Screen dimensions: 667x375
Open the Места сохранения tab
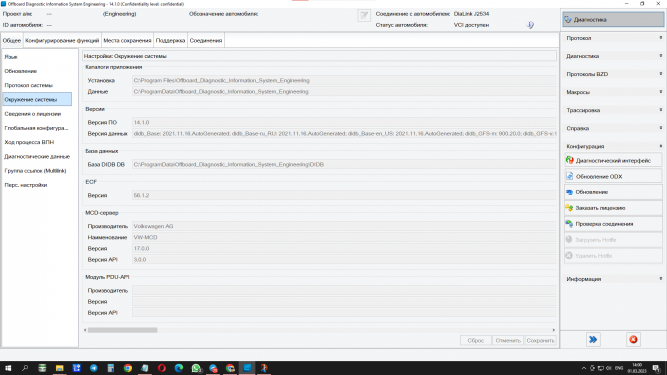pyautogui.click(x=127, y=40)
